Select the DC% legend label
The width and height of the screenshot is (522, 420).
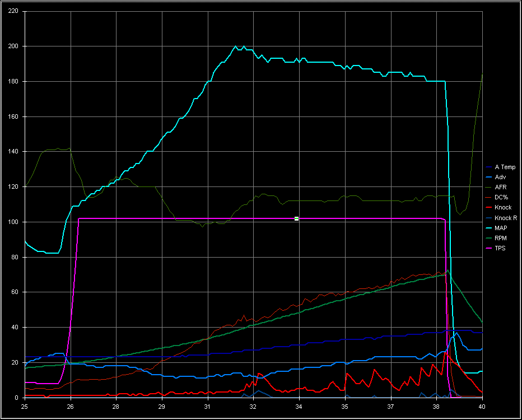pyautogui.click(x=501, y=197)
